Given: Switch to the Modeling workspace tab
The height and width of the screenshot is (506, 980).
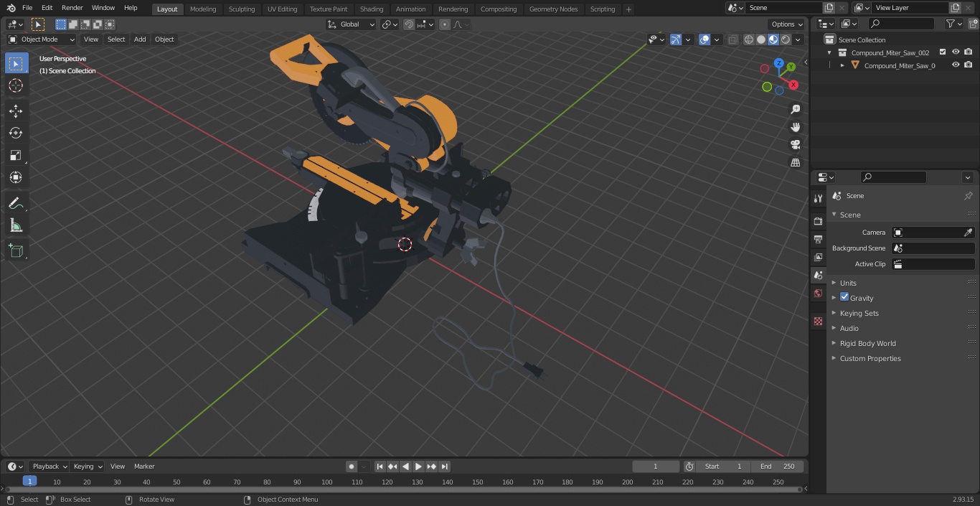Looking at the screenshot, I should (203, 9).
